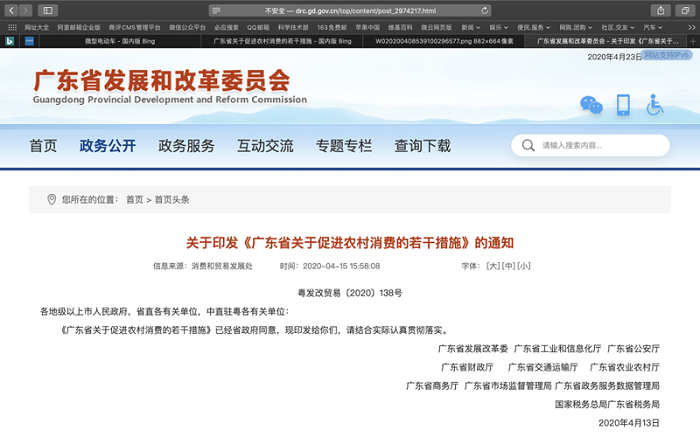Viewport: 700px width, 437px height.
Task: Select large font size [大]
Action: point(492,267)
